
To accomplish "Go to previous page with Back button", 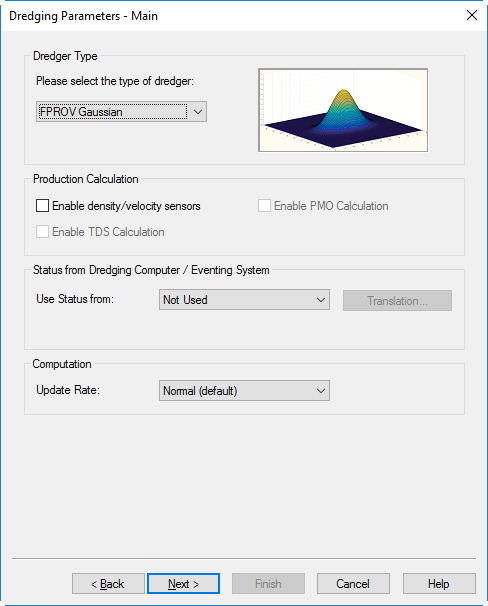I will point(108,584).
